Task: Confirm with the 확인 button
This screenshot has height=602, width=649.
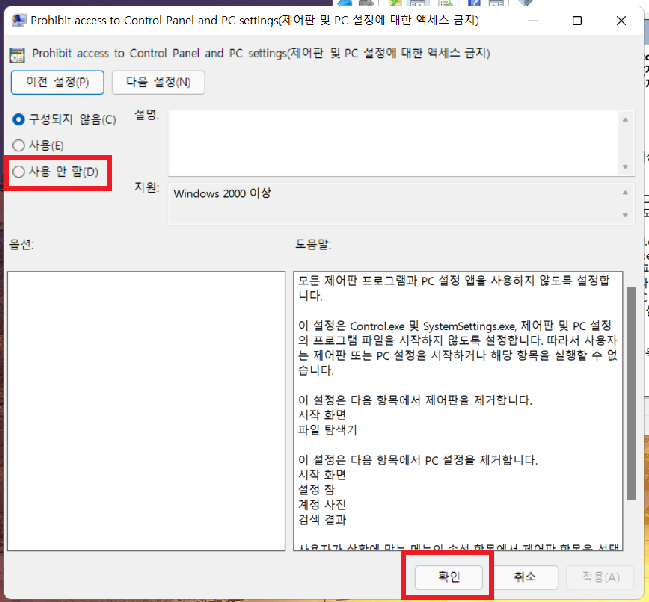Action: pyautogui.click(x=449, y=577)
